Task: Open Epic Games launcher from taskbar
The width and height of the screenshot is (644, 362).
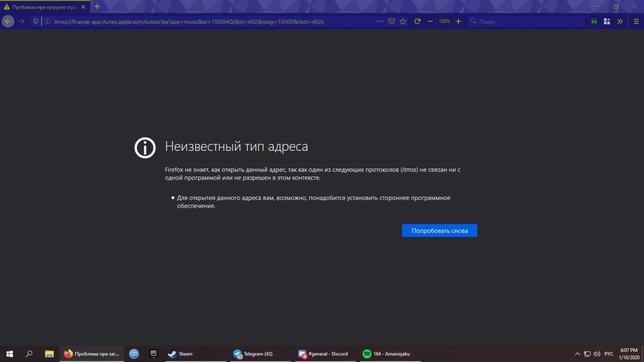Action: [154, 354]
